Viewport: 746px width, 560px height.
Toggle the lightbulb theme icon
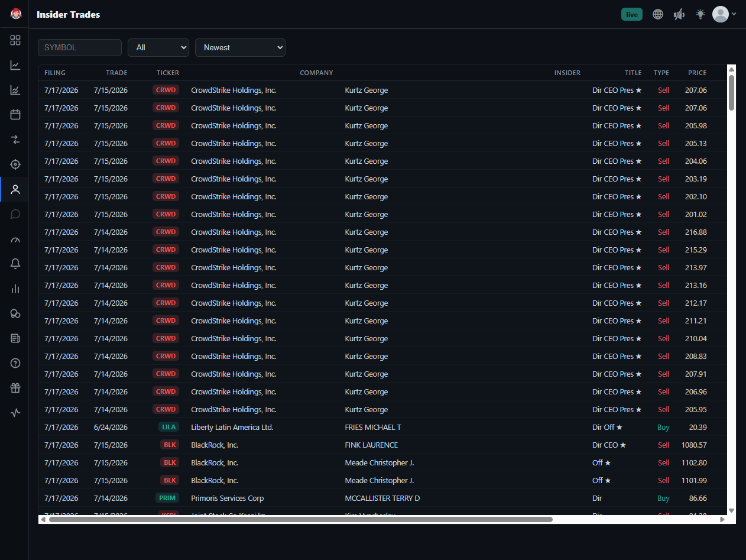pos(700,14)
